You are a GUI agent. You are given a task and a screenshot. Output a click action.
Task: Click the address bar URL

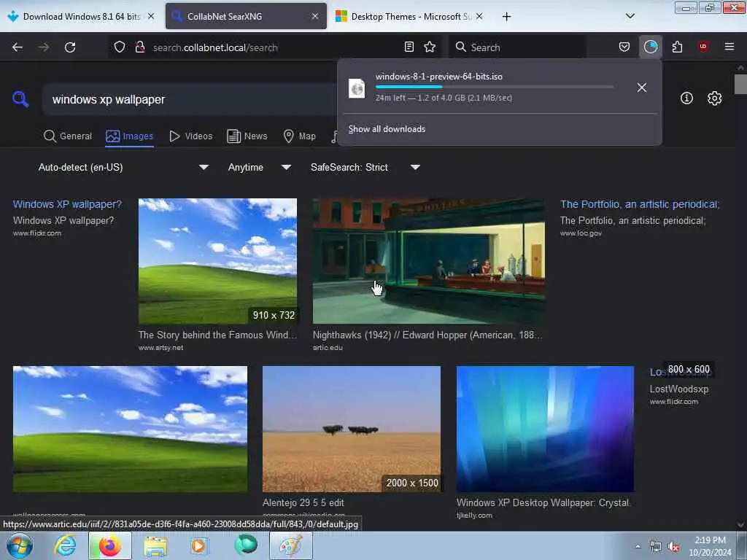point(215,47)
